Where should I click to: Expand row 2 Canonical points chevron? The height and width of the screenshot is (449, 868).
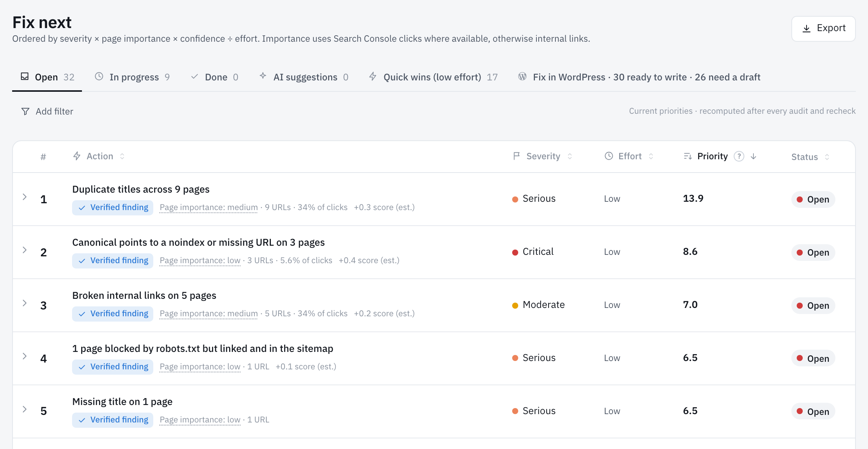[x=25, y=250]
